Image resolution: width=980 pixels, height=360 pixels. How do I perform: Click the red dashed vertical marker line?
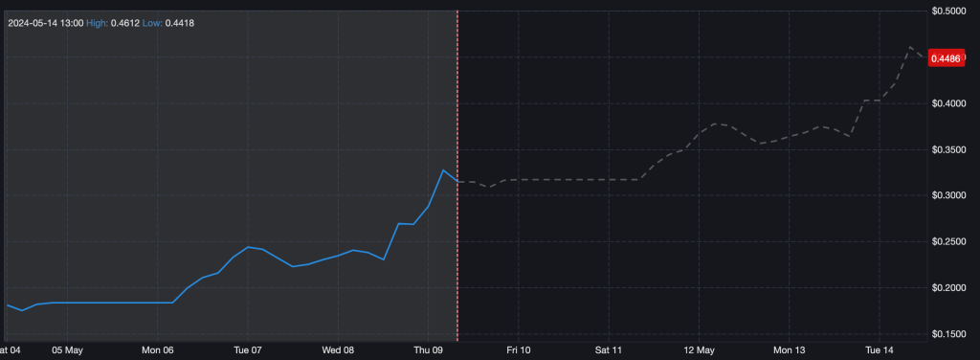457,175
